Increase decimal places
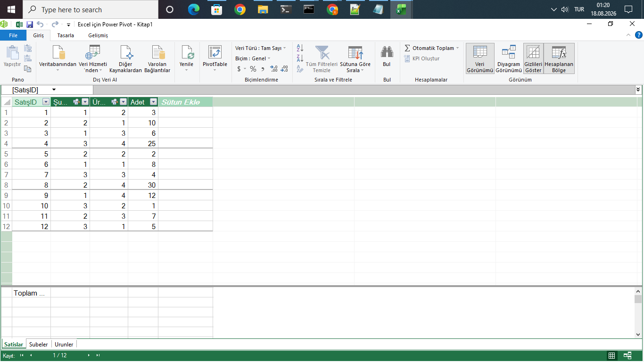This screenshot has width=644, height=362. (x=274, y=69)
